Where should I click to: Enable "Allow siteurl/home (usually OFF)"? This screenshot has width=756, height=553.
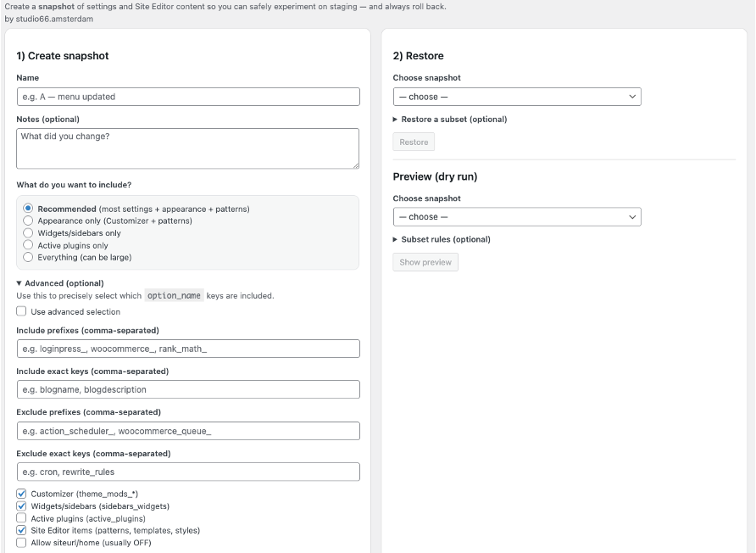pos(20,542)
